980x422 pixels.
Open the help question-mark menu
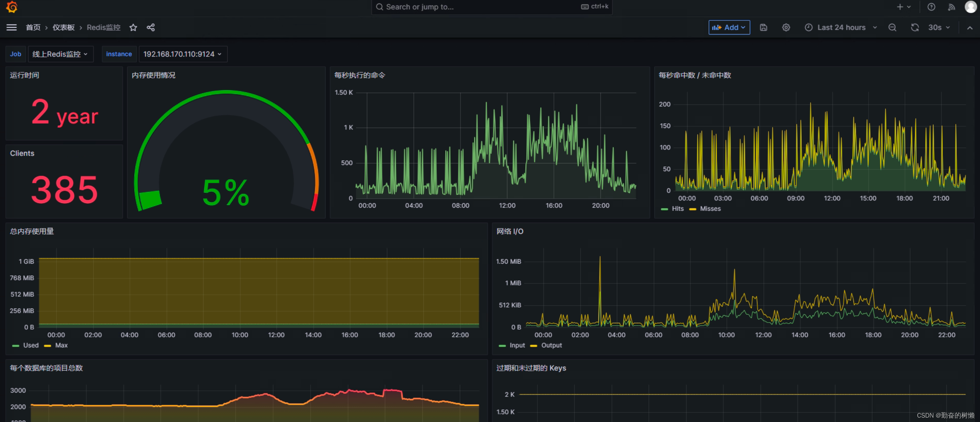tap(931, 7)
